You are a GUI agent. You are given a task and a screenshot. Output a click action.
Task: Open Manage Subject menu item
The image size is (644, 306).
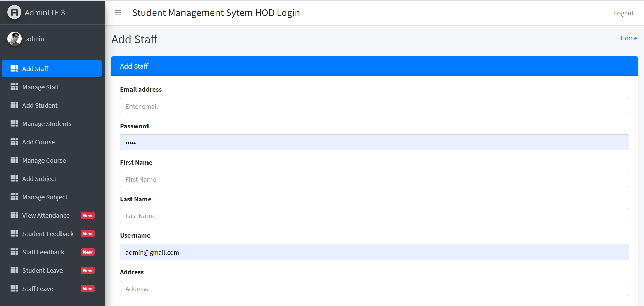[x=52, y=197]
